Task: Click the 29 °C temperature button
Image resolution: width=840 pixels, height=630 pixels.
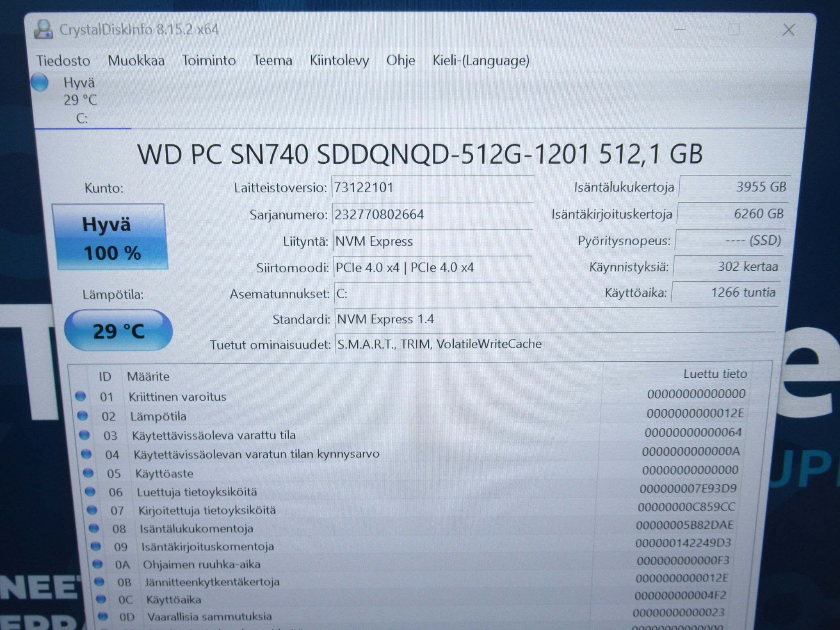Action: tap(119, 331)
